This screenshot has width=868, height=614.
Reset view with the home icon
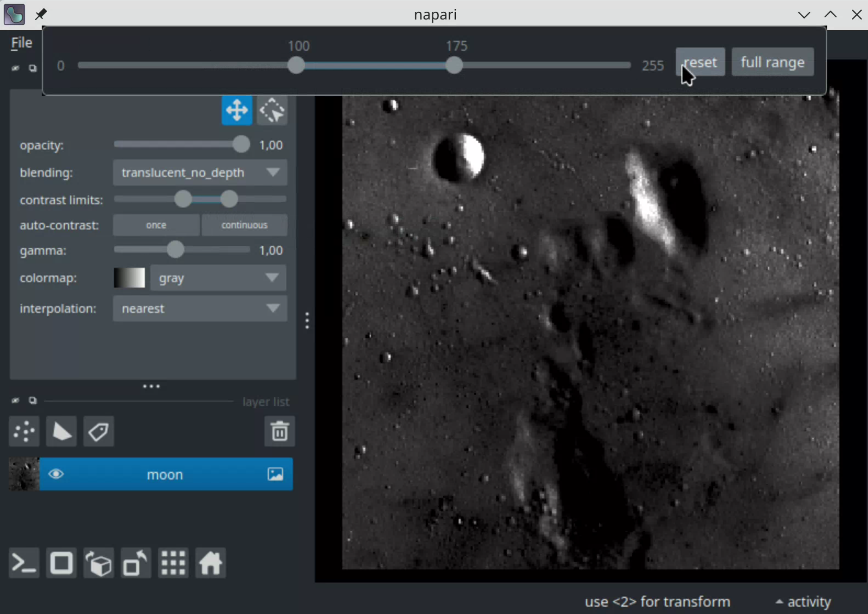point(210,563)
